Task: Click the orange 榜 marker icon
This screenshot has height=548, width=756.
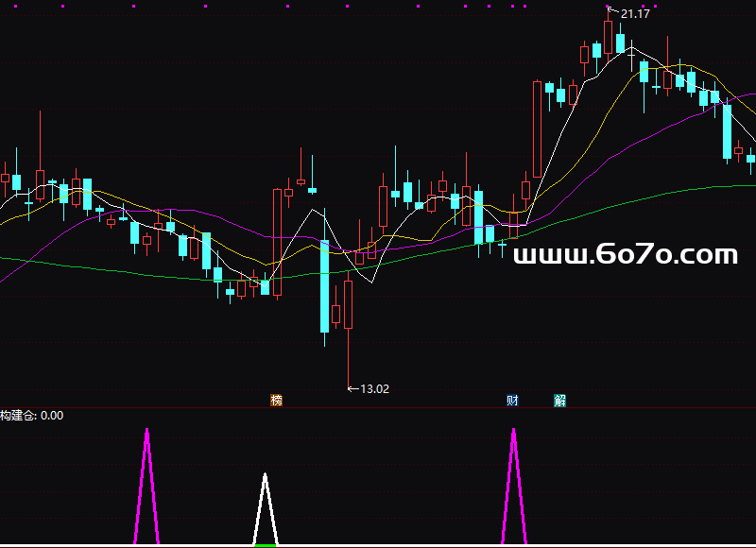Action: click(x=276, y=400)
